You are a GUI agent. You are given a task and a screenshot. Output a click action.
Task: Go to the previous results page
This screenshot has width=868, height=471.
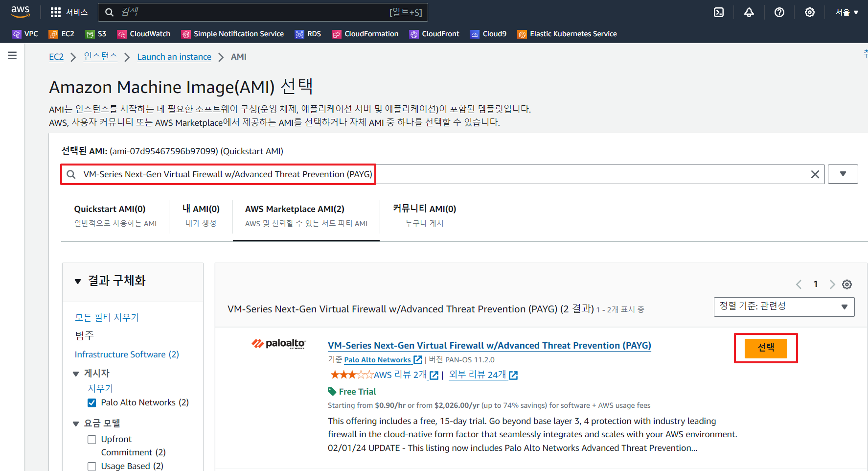click(x=799, y=284)
